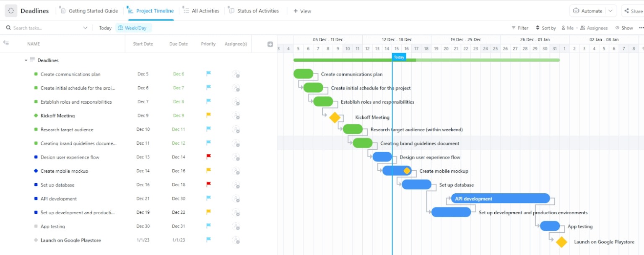Click the add column plus icon
Image resolution: width=644 pixels, height=255 pixels.
[x=270, y=44]
